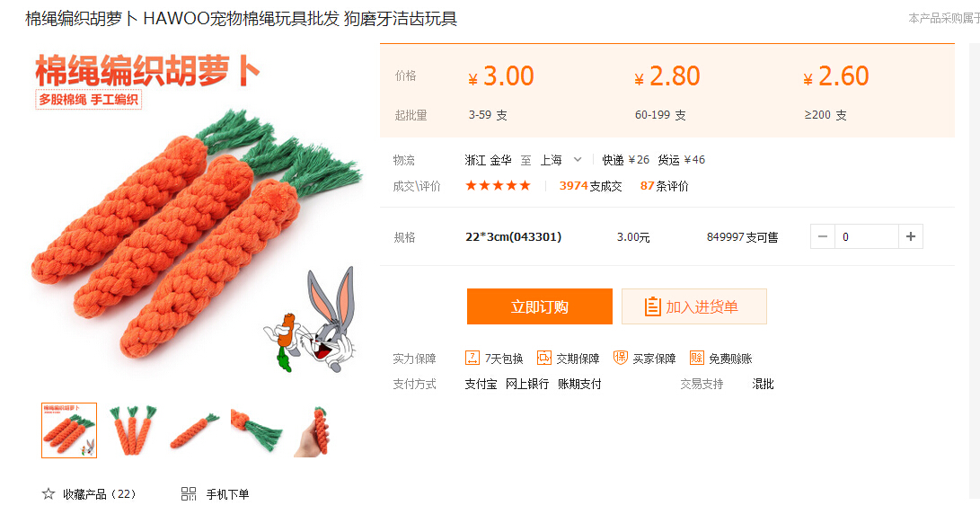The image size is (980, 532).
Task: Select the green tassel close-up thumbnail
Action: [x=256, y=430]
